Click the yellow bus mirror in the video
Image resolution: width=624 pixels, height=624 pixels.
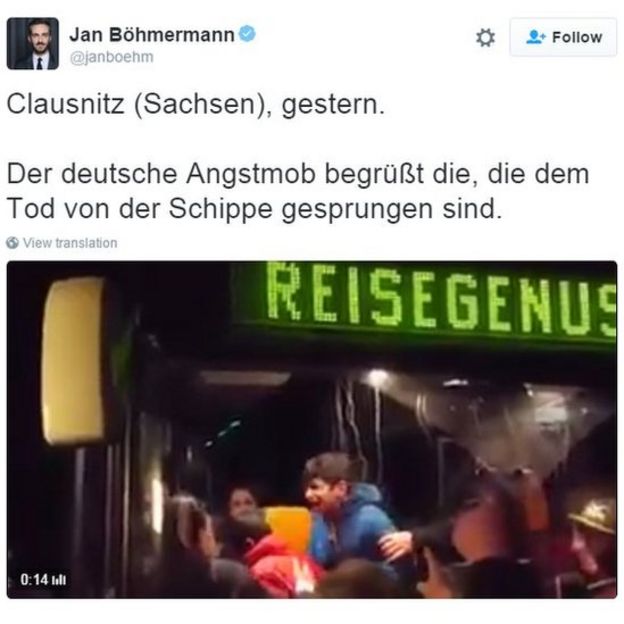[x=73, y=361]
